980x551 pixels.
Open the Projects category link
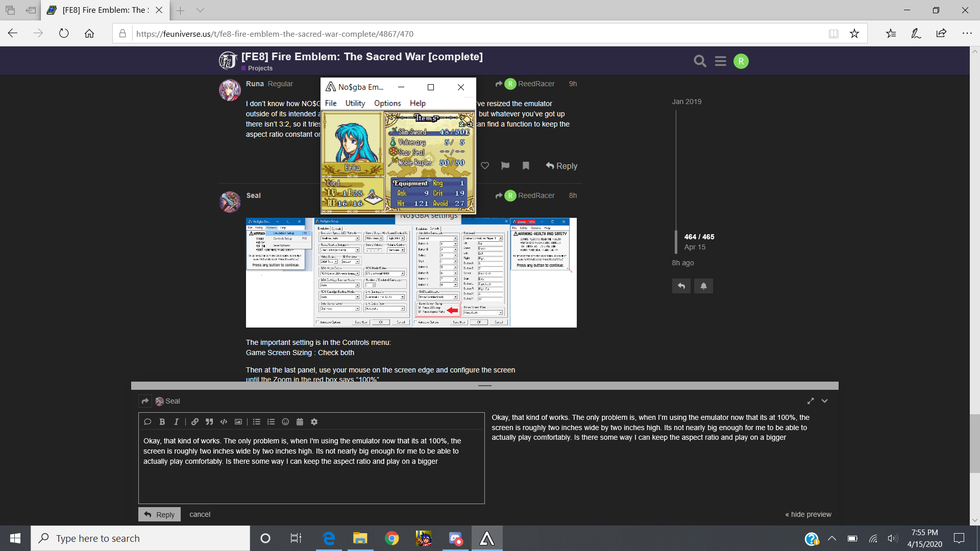pos(260,68)
